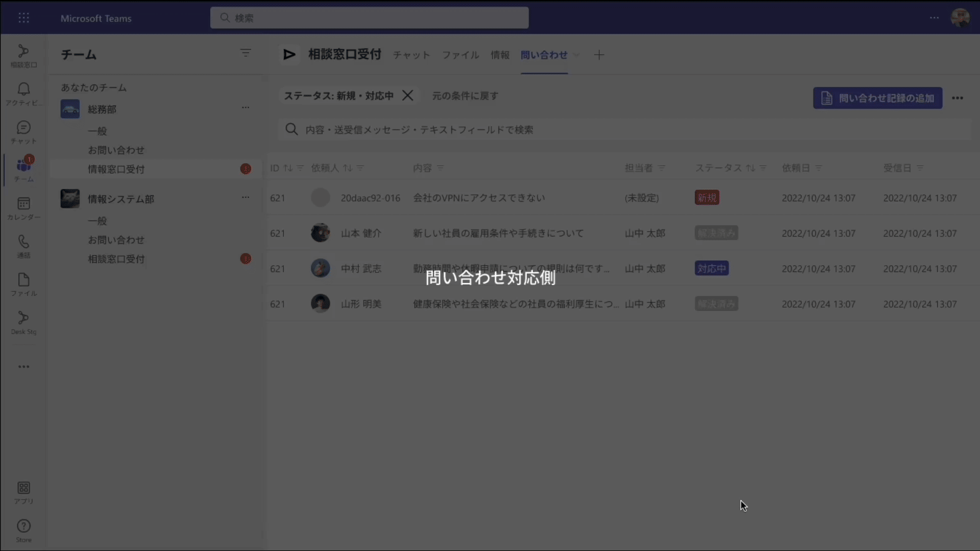The image size is (980, 551).
Task: Click requester 20daac92-016
Action: 371,197
